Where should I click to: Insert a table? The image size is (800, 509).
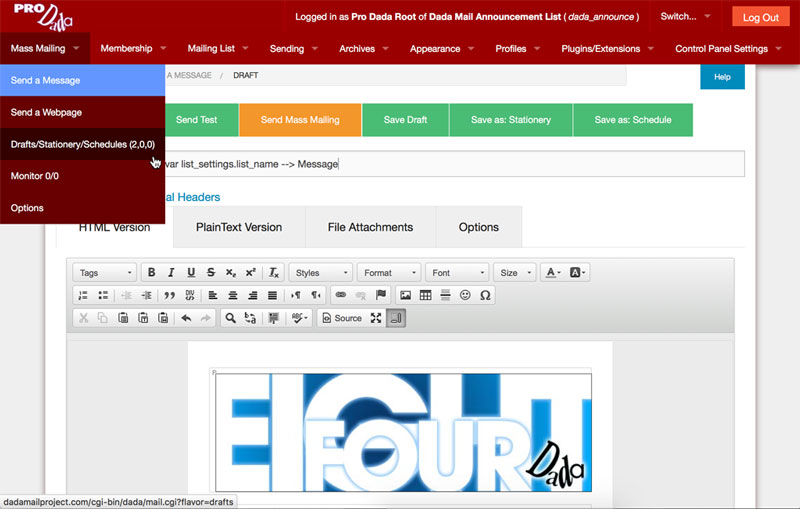click(426, 295)
